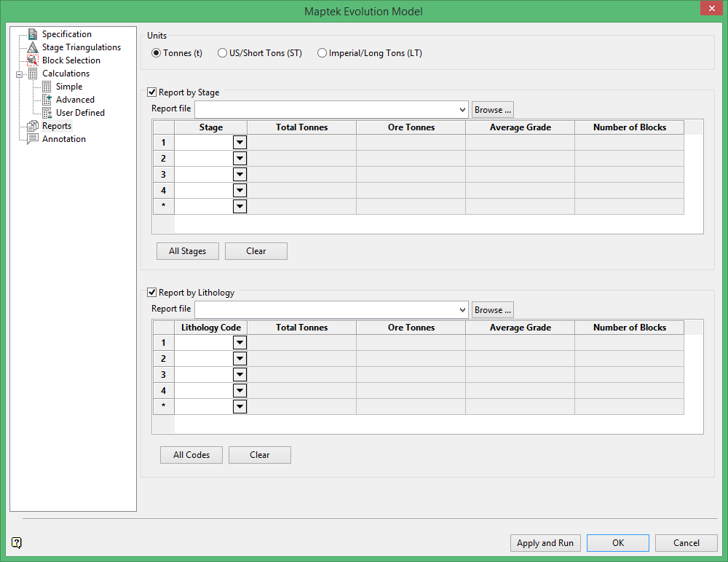Click the Calculations grid icon
The width and height of the screenshot is (728, 562).
(x=32, y=74)
